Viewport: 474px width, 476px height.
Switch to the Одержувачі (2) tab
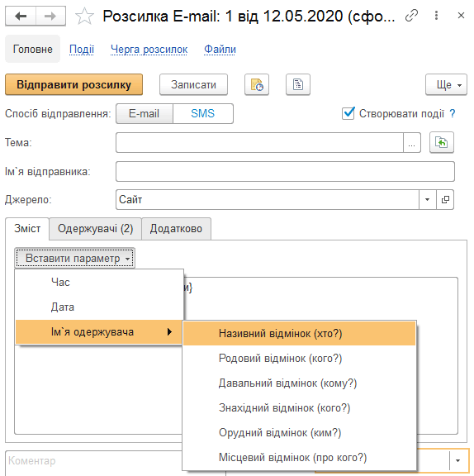click(x=95, y=229)
